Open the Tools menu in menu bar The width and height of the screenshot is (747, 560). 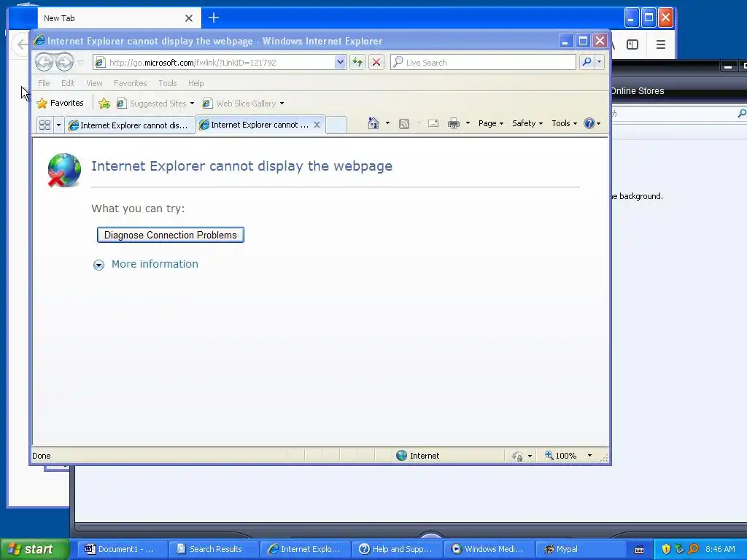click(x=168, y=83)
